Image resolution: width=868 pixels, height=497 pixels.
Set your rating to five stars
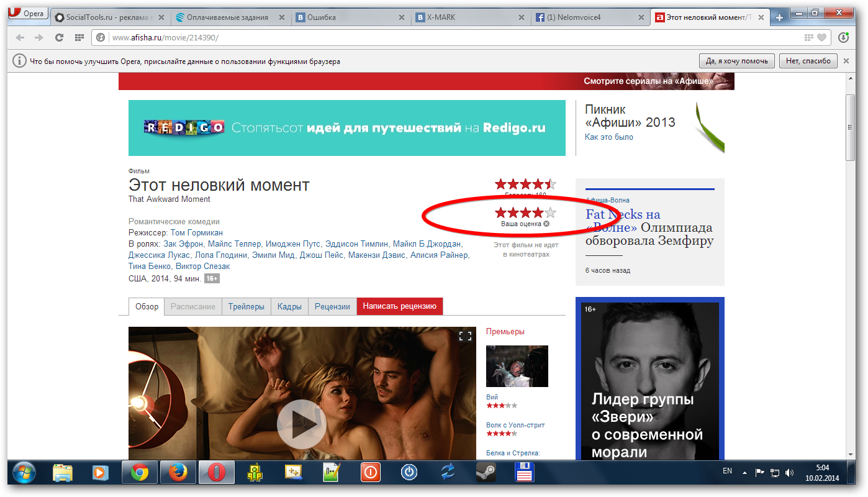click(x=550, y=213)
